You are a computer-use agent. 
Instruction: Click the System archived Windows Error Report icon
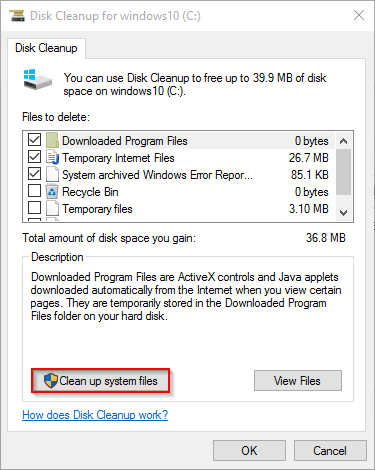(x=52, y=174)
